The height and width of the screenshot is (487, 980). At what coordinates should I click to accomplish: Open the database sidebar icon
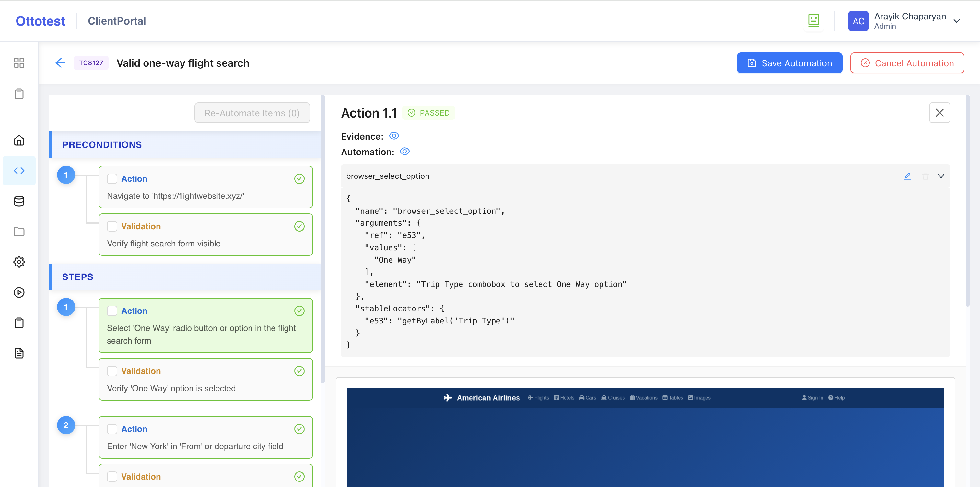(x=19, y=201)
